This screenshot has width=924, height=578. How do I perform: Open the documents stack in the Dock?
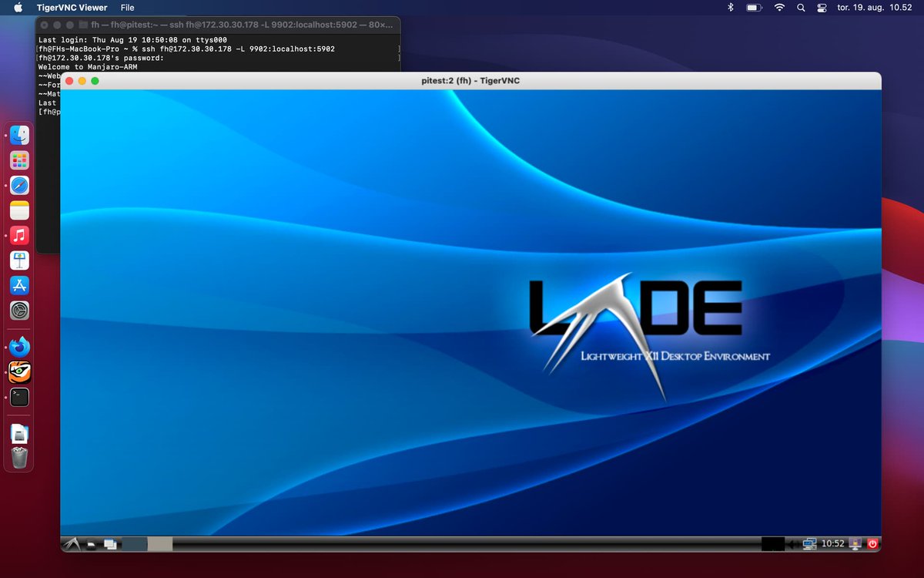tap(19, 433)
